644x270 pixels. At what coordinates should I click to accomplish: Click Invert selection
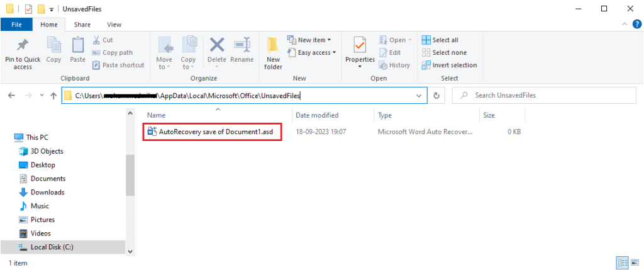(x=450, y=65)
